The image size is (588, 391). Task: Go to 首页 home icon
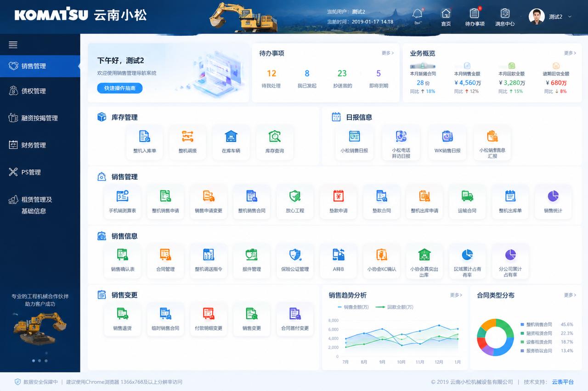(x=446, y=13)
